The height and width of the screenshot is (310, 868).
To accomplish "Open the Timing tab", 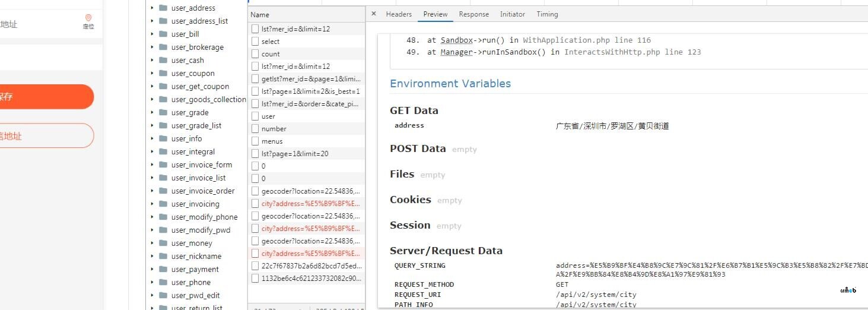I will (547, 14).
